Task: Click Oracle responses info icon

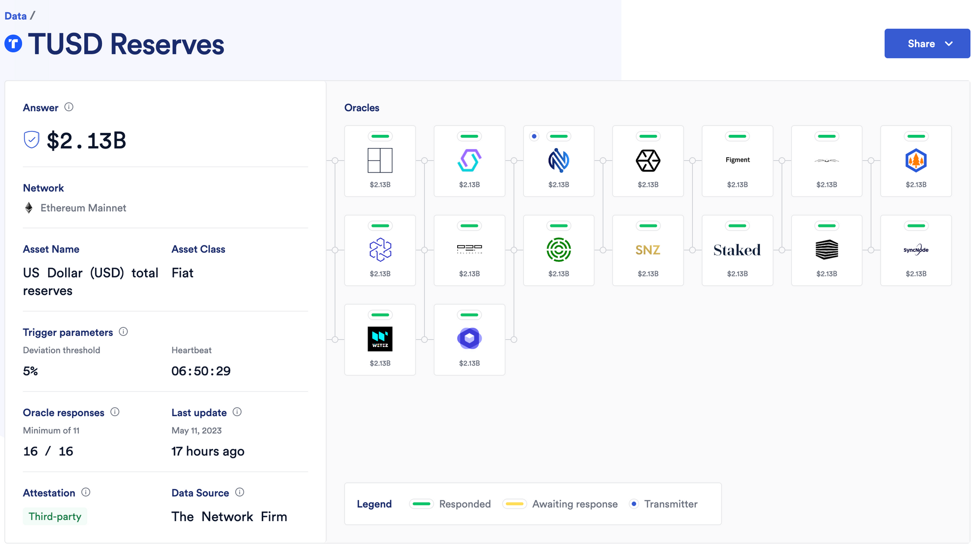Action: [x=115, y=412]
